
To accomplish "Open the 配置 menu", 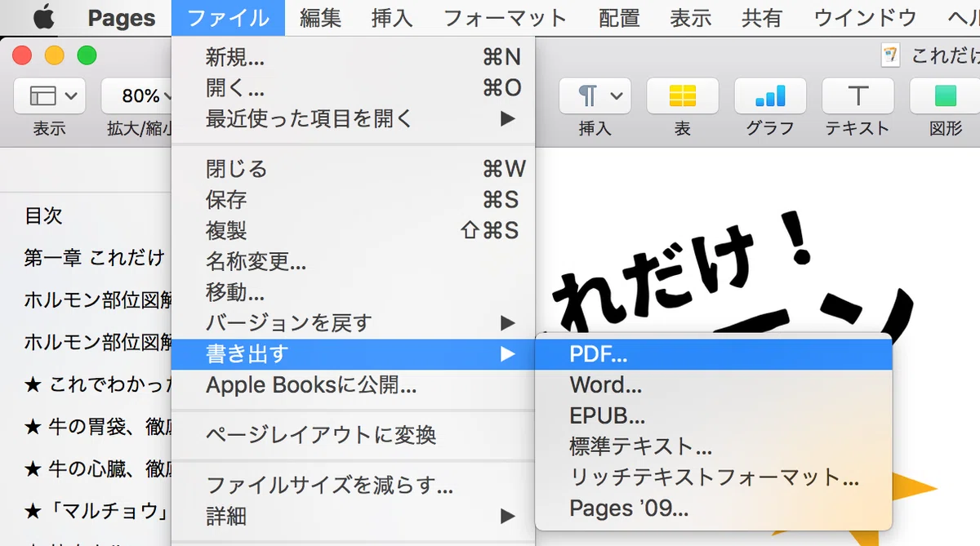I will point(619,17).
